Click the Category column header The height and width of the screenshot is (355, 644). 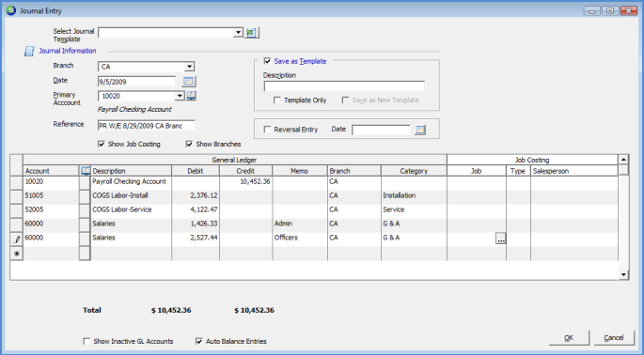pos(414,171)
